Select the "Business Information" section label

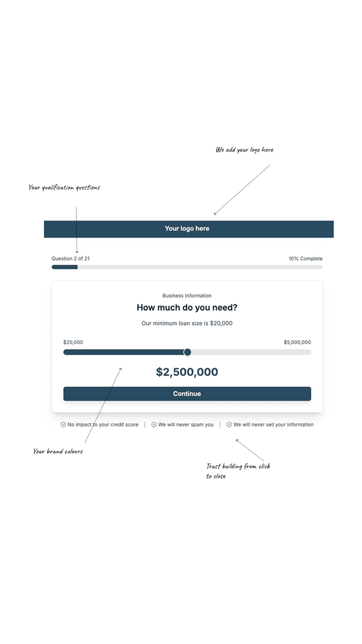[187, 295]
